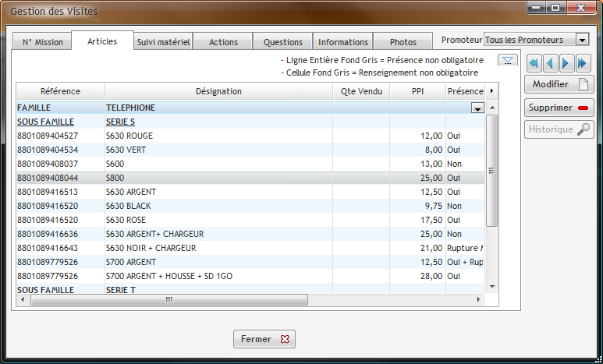This screenshot has width=603, height=364.
Task: Go to the previous record
Action: (x=551, y=63)
